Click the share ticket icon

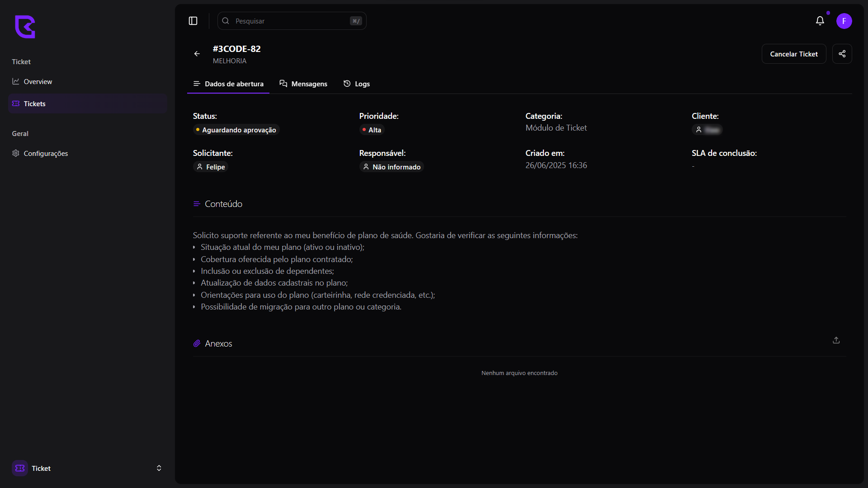842,54
